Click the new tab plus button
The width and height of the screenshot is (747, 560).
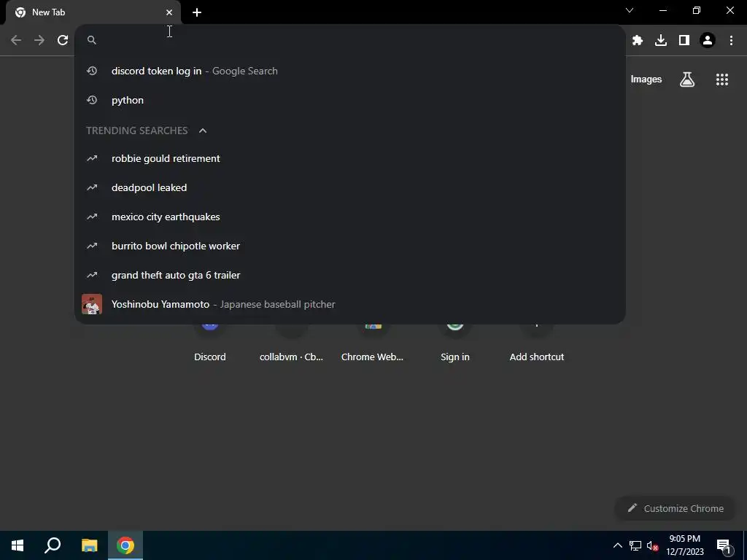click(x=197, y=12)
